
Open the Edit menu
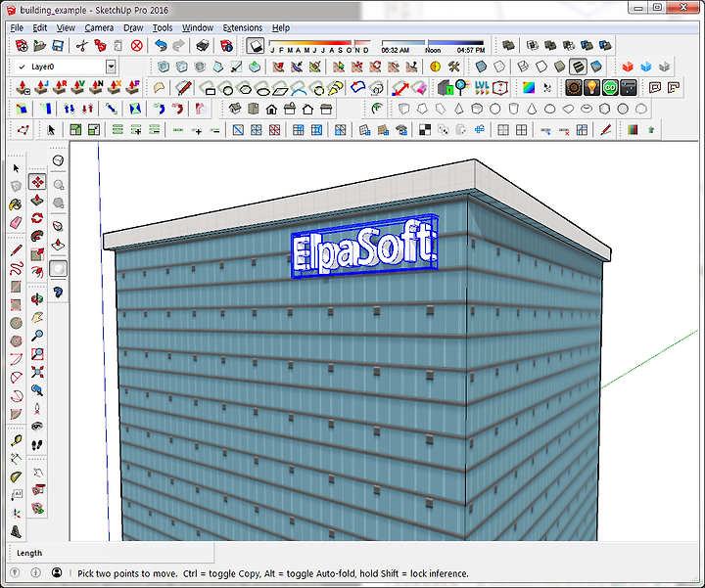pos(39,27)
